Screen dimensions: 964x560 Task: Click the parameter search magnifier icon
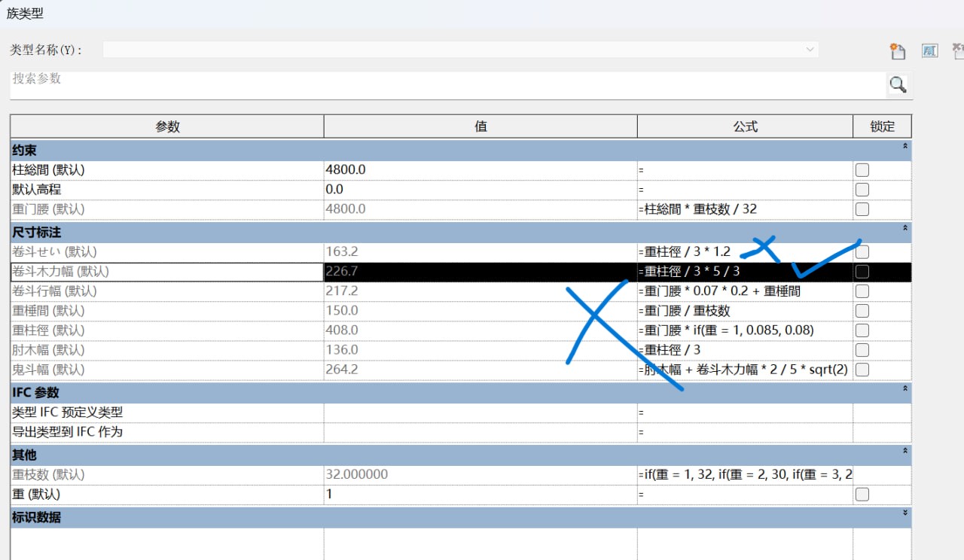(898, 84)
